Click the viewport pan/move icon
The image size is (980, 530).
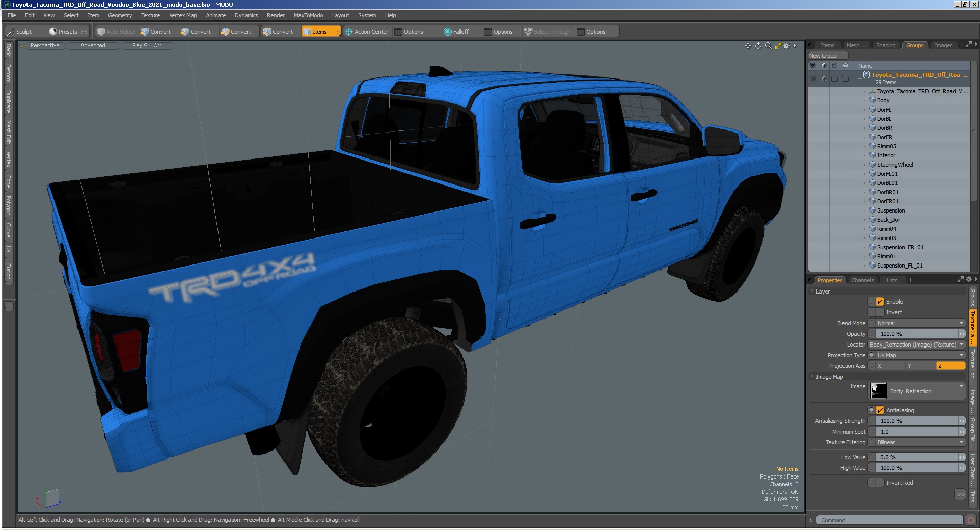pyautogui.click(x=748, y=46)
